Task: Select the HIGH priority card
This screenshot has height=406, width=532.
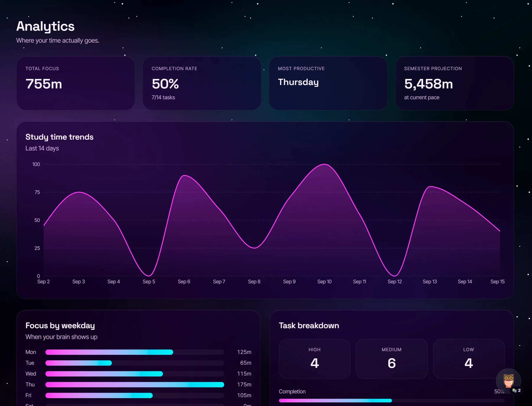Action: pos(314,359)
